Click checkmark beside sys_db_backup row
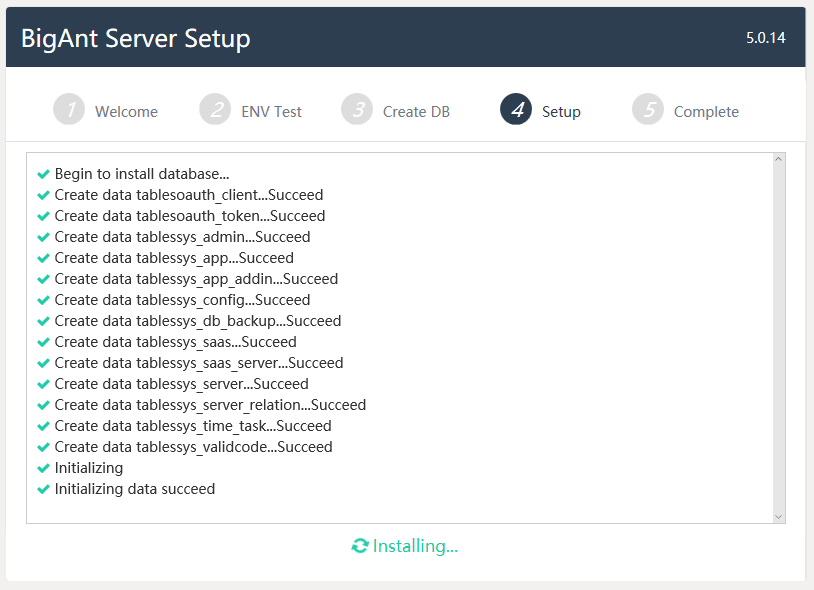 point(44,321)
